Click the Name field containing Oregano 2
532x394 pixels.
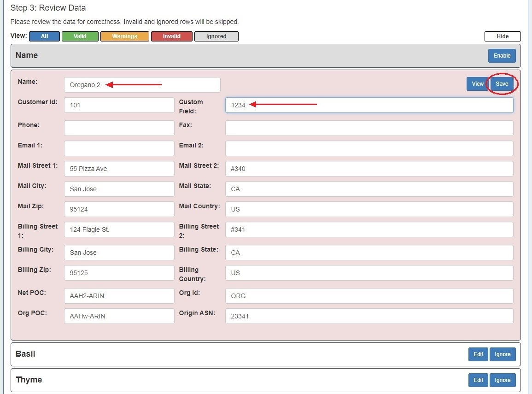(x=142, y=85)
